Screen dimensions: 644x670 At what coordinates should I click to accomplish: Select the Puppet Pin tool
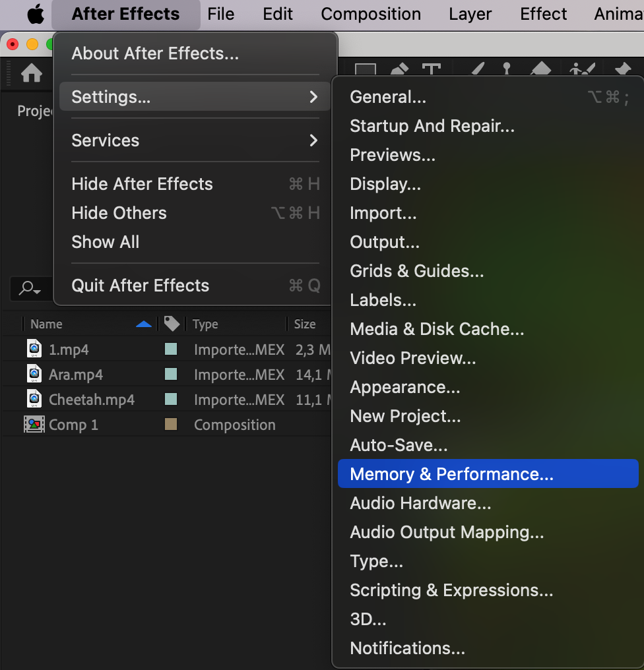pos(622,71)
